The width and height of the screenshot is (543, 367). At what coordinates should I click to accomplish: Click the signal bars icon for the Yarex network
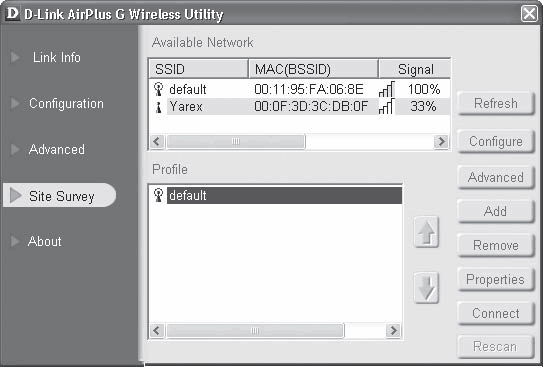pos(386,106)
